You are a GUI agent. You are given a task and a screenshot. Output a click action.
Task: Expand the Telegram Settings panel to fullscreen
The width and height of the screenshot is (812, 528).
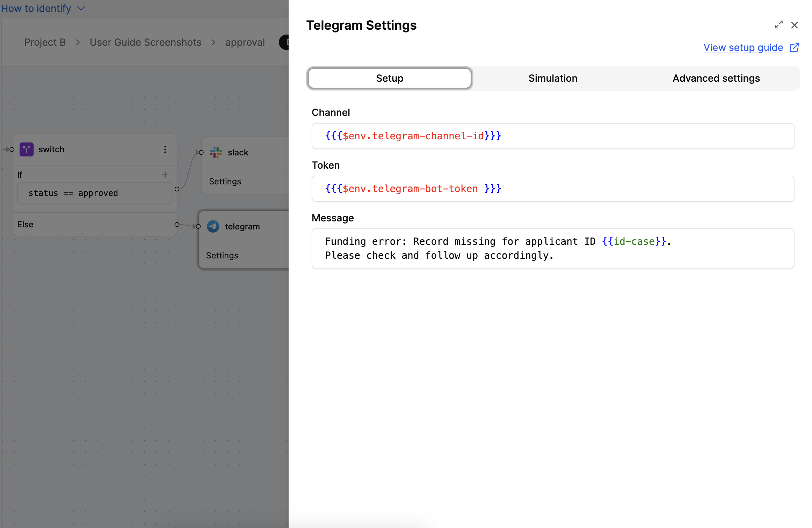(778, 25)
